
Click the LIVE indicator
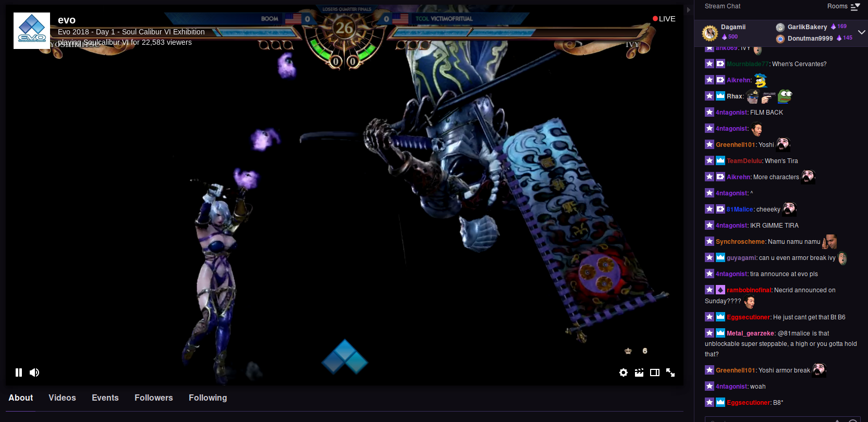click(664, 19)
